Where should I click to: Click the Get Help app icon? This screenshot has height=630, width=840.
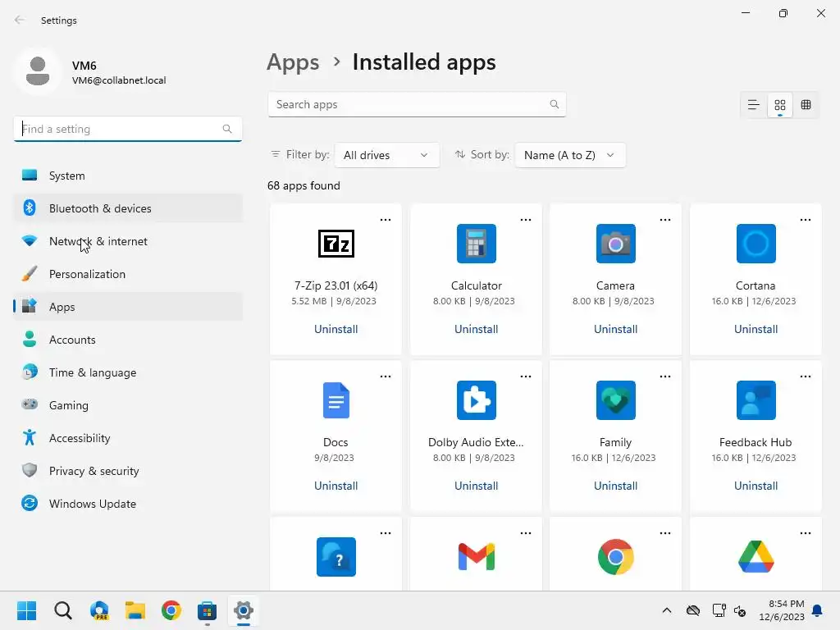336,557
